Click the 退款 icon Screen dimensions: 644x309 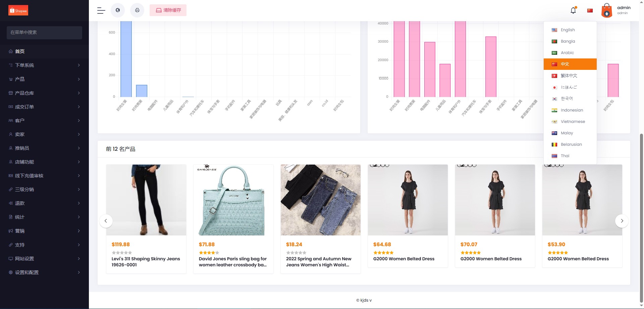[x=11, y=203]
